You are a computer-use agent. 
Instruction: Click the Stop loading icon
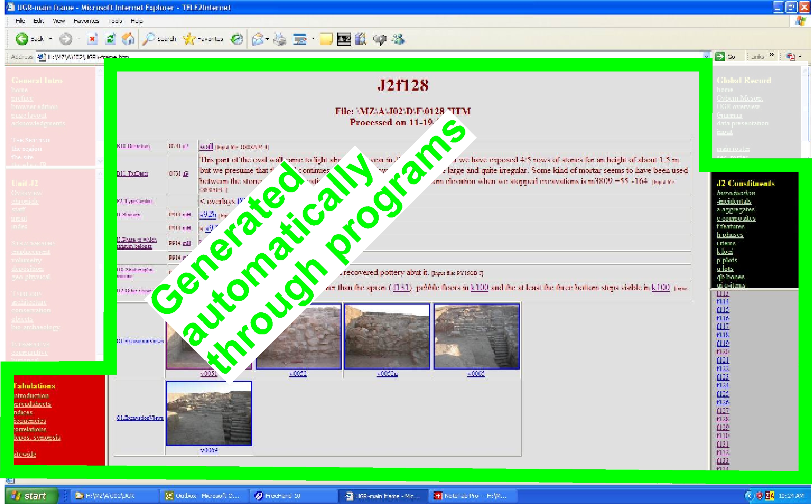coord(92,39)
